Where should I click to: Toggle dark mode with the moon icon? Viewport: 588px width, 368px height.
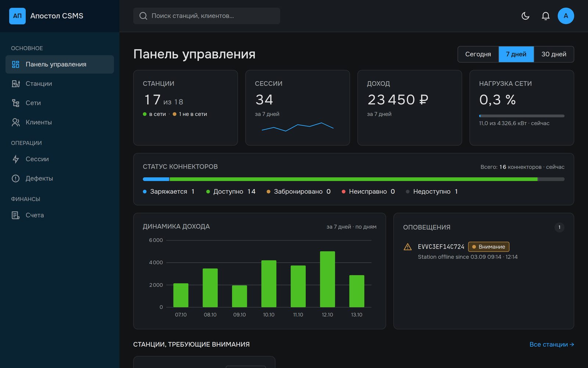(x=526, y=16)
